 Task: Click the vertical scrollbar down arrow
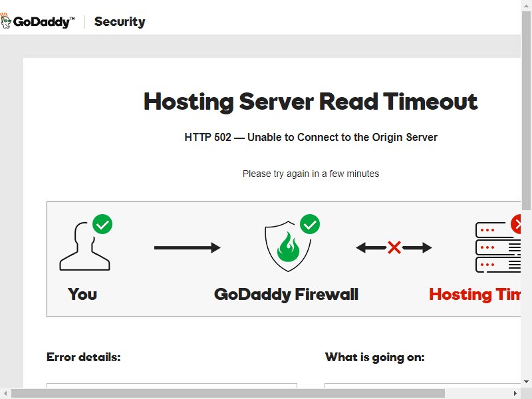526,382
